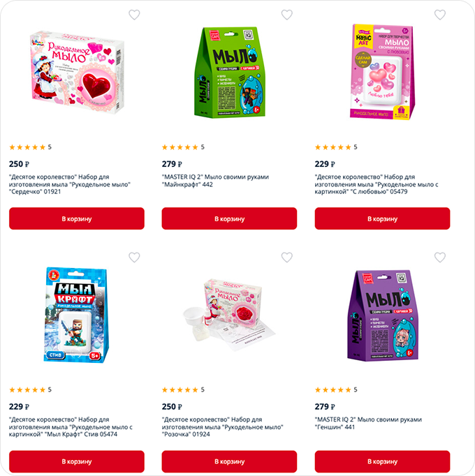Favorite the Мыл Крафт Стив kit
This screenshot has width=475, height=476.
click(134, 257)
